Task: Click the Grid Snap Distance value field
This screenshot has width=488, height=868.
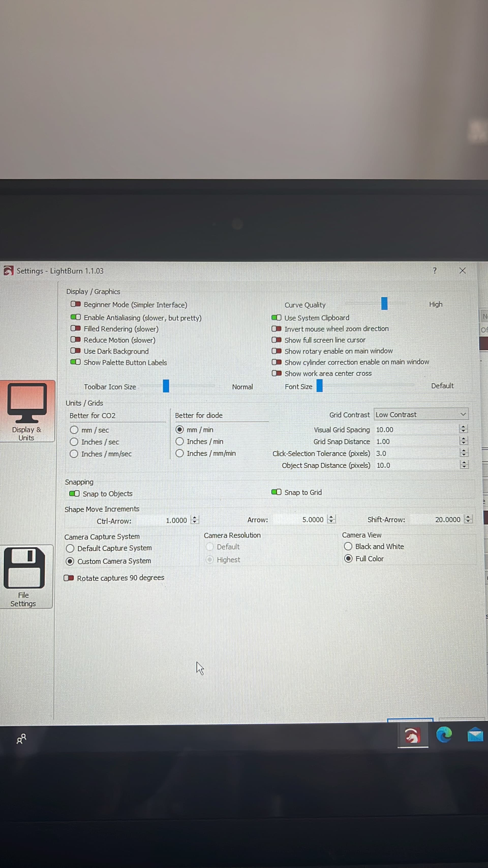Action: 417,442
